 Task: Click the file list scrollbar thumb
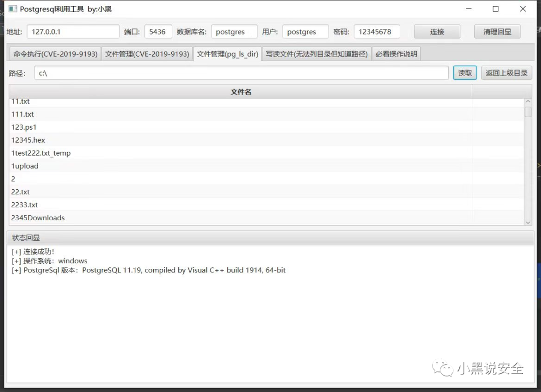(528, 112)
